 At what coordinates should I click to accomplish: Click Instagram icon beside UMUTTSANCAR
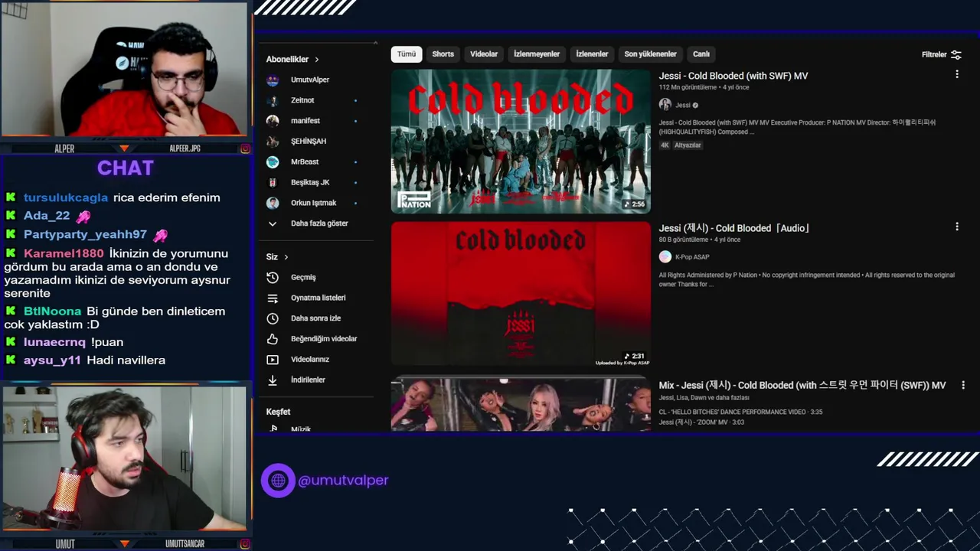[x=245, y=544]
